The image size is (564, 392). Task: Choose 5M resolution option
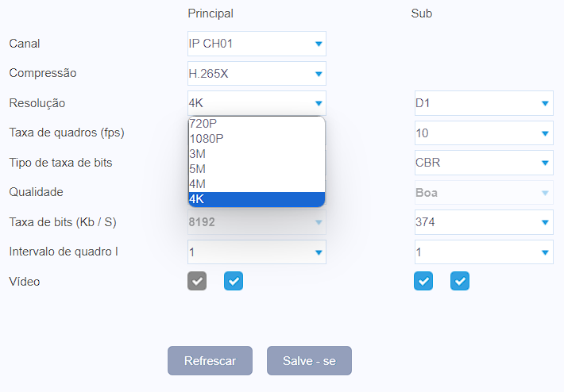(257, 169)
